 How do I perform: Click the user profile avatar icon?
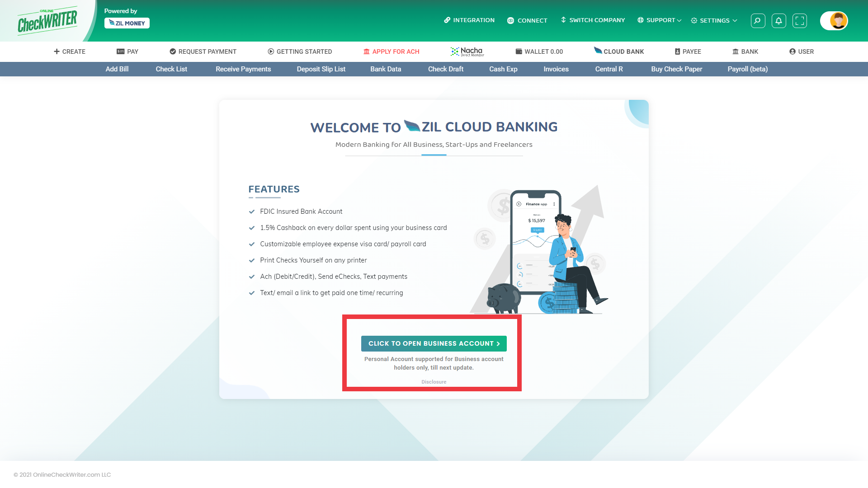[839, 20]
